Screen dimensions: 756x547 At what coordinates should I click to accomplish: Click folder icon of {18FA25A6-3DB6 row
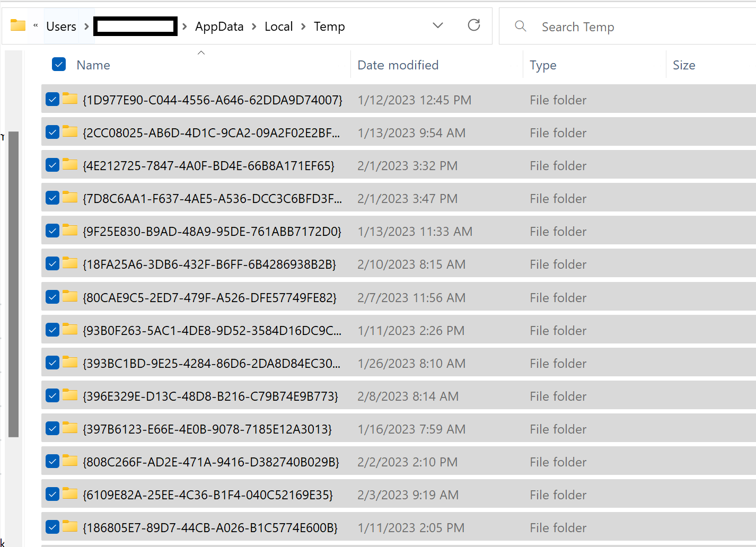(x=70, y=262)
